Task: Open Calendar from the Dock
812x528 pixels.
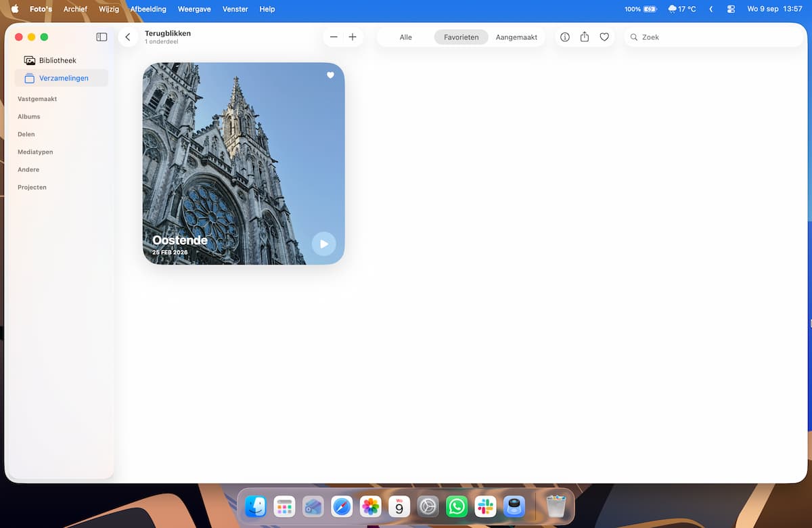Action: [399, 506]
